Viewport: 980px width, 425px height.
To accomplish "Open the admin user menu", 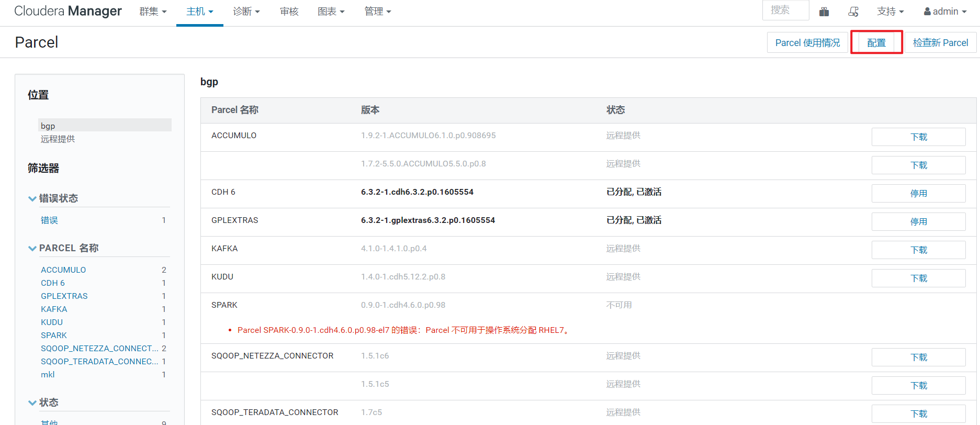I will pos(945,12).
